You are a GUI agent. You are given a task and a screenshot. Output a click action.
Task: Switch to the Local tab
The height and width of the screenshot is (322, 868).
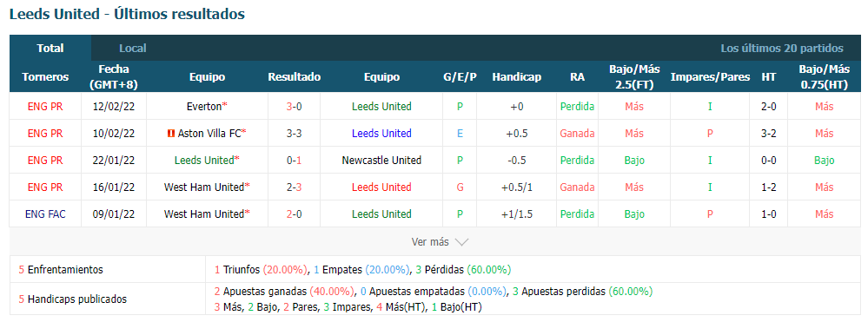(133, 48)
